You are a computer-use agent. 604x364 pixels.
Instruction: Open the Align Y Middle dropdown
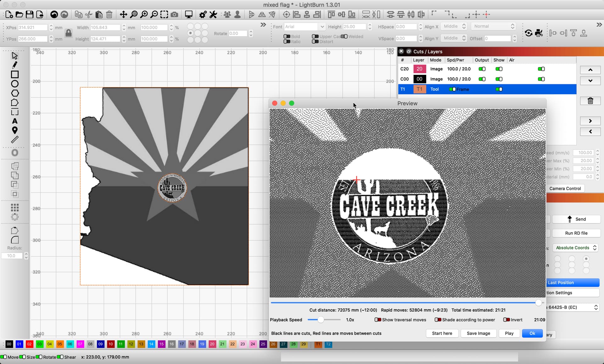tap(454, 38)
